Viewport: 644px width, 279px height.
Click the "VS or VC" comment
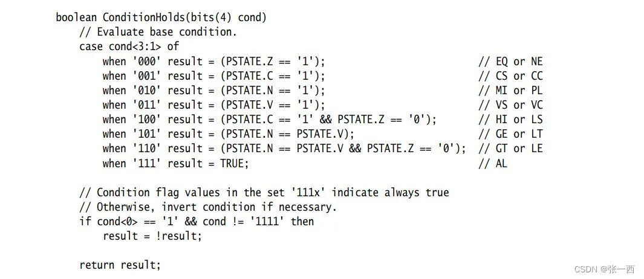pyautogui.click(x=511, y=104)
